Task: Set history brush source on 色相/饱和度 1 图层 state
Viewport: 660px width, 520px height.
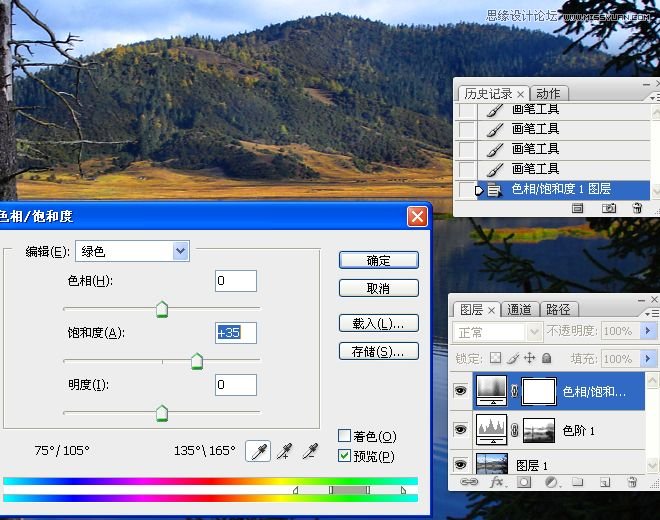Action: [466, 189]
